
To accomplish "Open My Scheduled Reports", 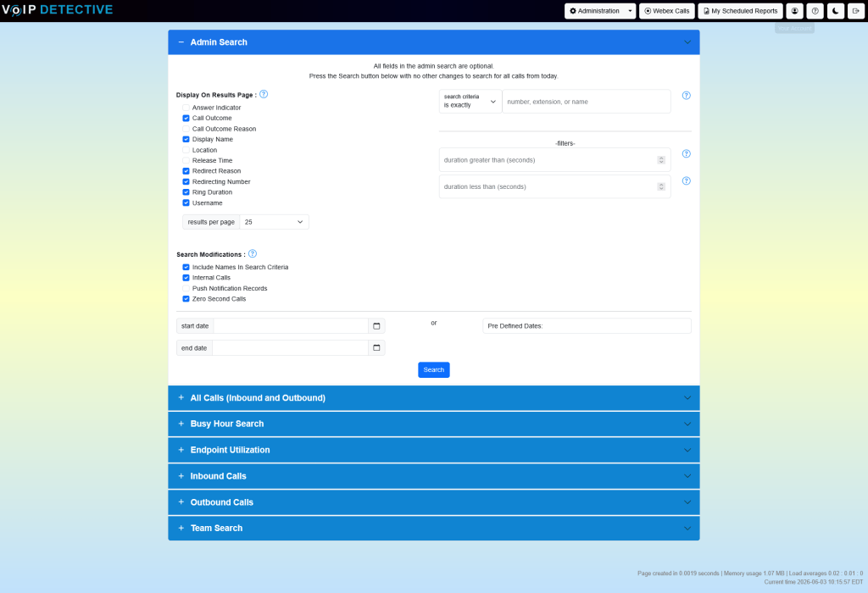I will coord(740,11).
